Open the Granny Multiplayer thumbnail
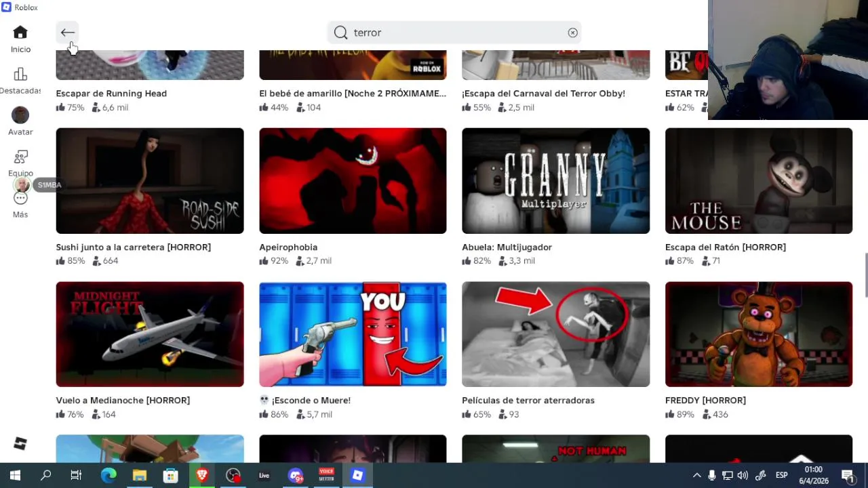Image resolution: width=868 pixels, height=488 pixels. coord(555,181)
